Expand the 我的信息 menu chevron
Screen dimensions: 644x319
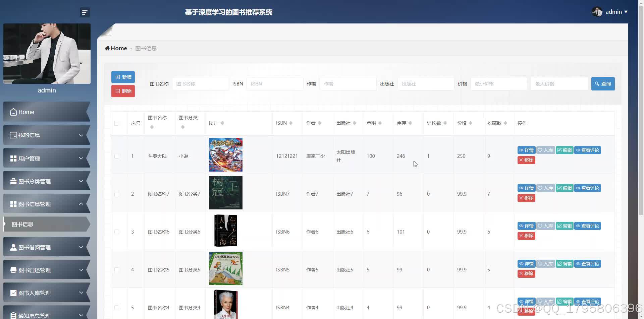click(81, 135)
